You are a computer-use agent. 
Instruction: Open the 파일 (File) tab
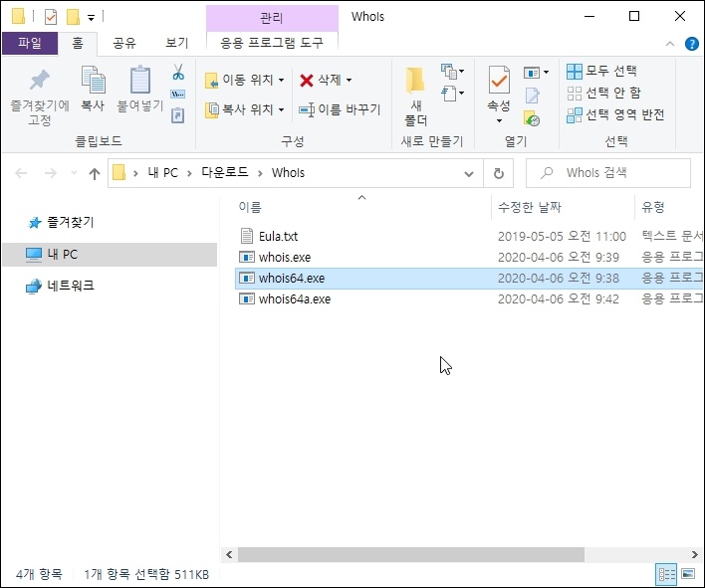point(30,43)
